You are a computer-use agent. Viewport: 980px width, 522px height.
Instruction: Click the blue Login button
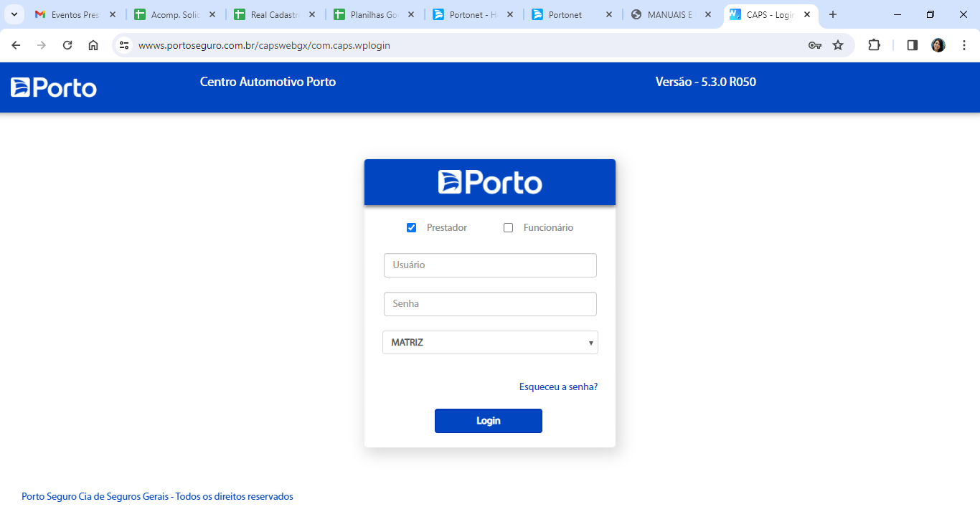(489, 421)
